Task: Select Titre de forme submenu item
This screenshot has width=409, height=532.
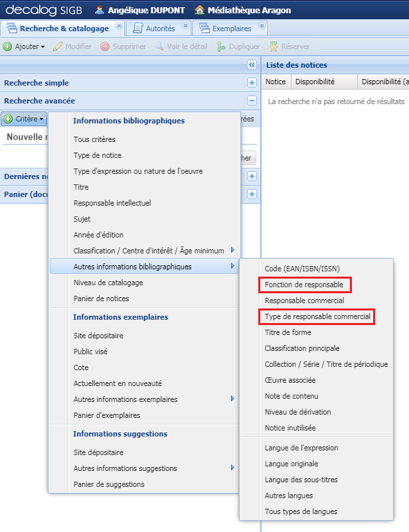Action: tap(316, 333)
